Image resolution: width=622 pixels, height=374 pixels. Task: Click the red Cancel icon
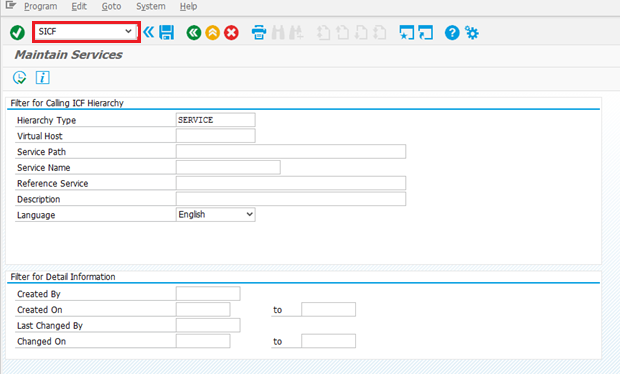pyautogui.click(x=231, y=33)
